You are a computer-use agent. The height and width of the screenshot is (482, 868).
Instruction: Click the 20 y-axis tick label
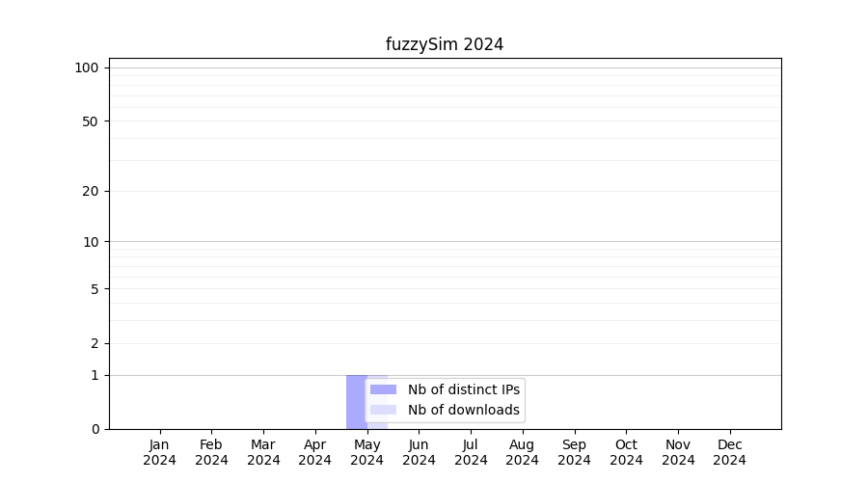pos(90,191)
